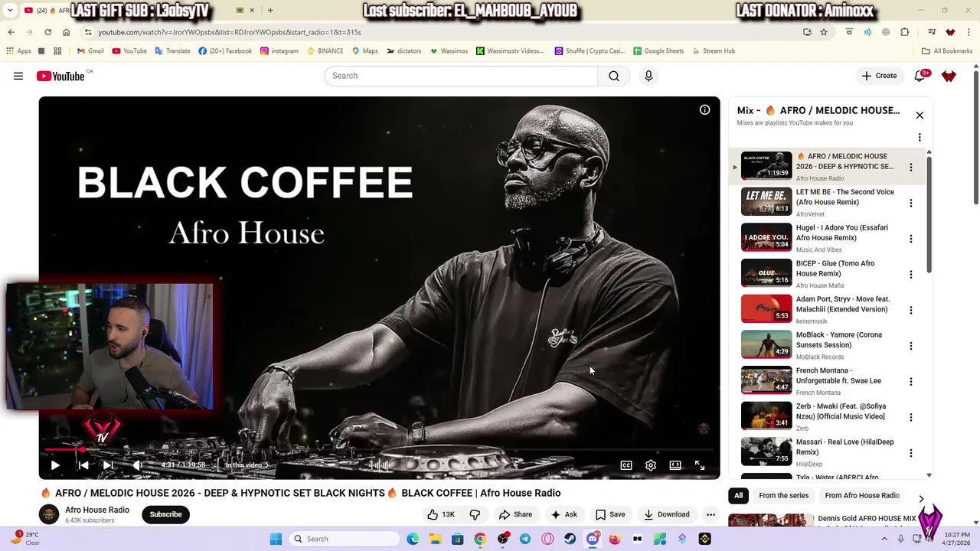This screenshot has width=980, height=551.
Task: Click the Ask button
Action: 563,514
